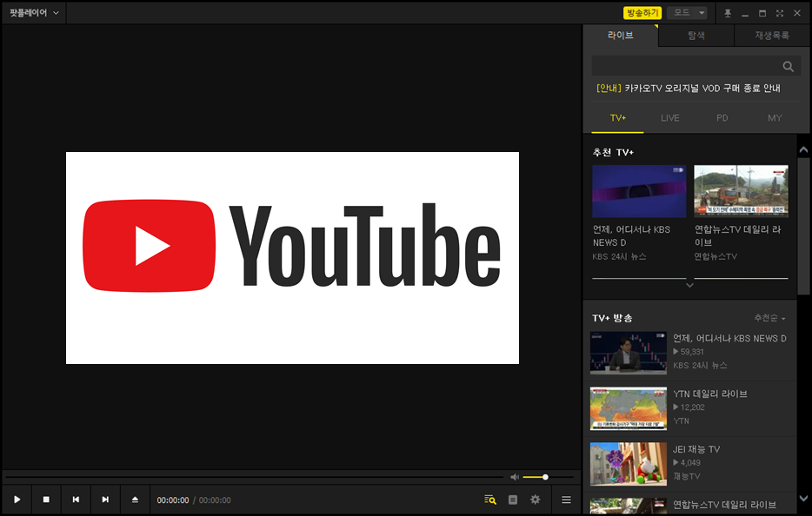This screenshot has width=812, height=516.
Task: Click the 언제, 어디서나 KBS NEWS D list title
Action: click(729, 339)
